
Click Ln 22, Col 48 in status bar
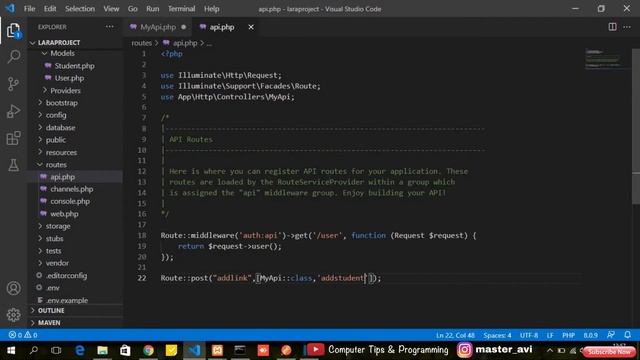point(455,335)
